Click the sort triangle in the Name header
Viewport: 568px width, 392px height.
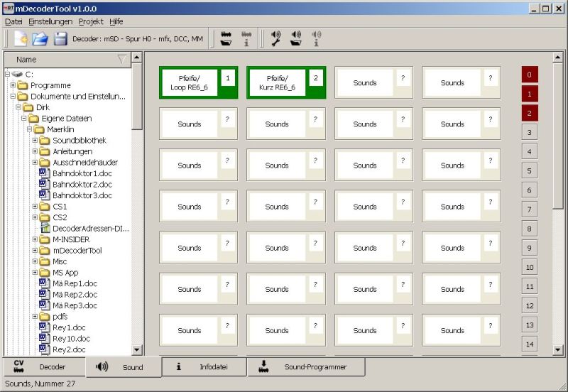point(122,59)
